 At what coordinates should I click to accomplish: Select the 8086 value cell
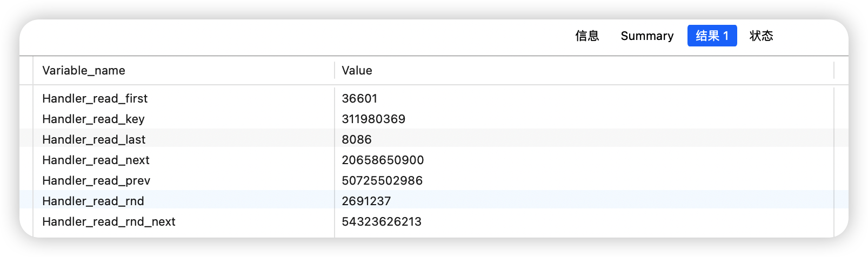coord(357,140)
